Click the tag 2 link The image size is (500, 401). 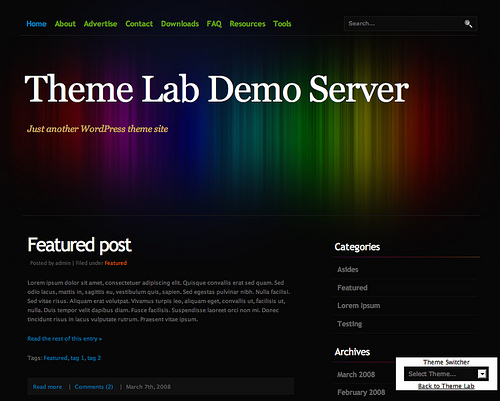click(94, 358)
